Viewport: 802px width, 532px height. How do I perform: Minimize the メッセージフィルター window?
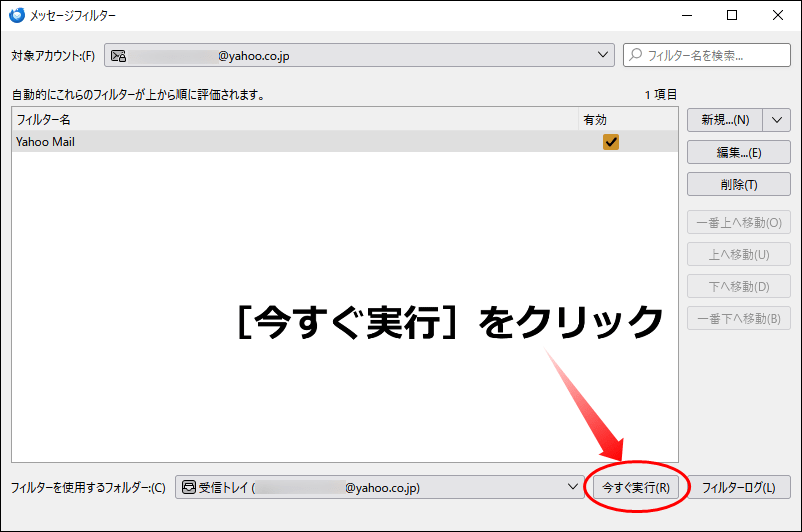(687, 15)
